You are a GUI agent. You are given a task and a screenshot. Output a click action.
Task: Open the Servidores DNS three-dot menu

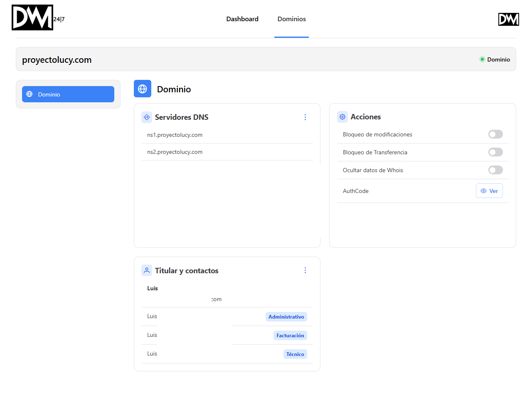click(x=305, y=117)
